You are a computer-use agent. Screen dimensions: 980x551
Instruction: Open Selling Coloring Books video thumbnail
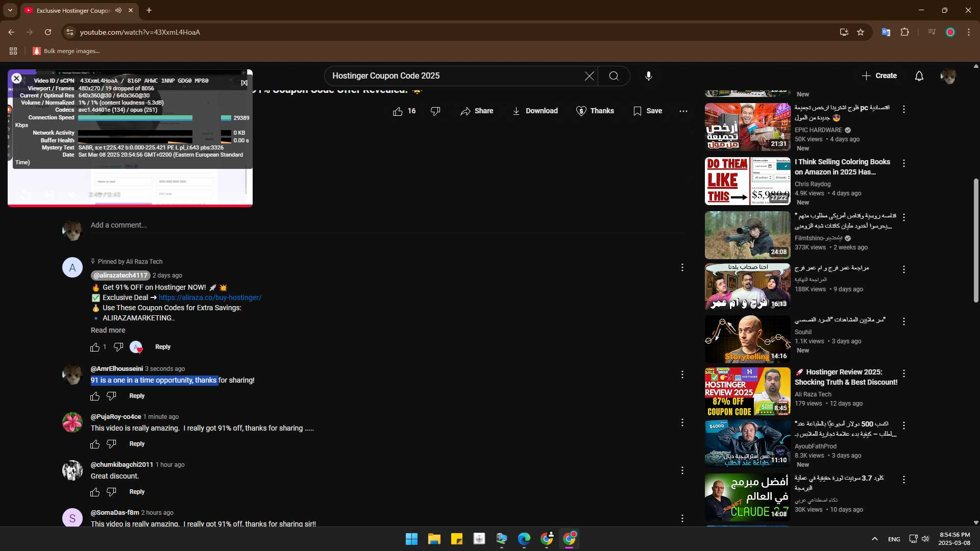point(747,181)
